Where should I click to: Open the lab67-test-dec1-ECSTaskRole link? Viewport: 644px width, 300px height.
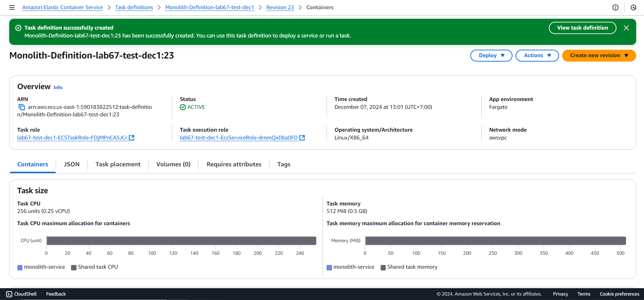coord(72,138)
